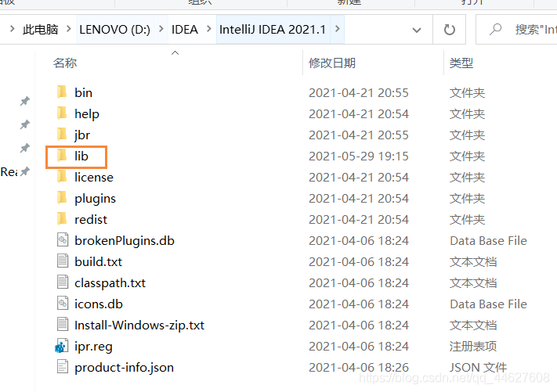Sort by 类型 column header
The height and width of the screenshot is (392, 557).
pos(461,63)
